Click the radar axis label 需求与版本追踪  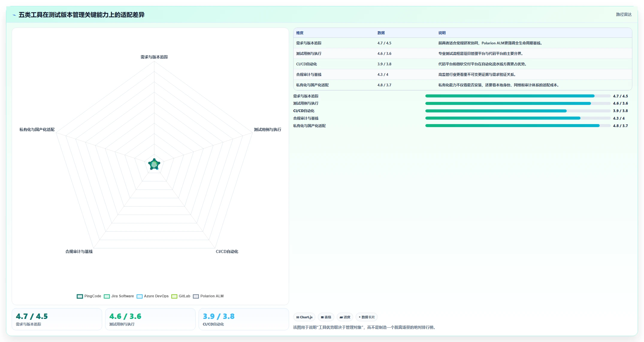154,57
